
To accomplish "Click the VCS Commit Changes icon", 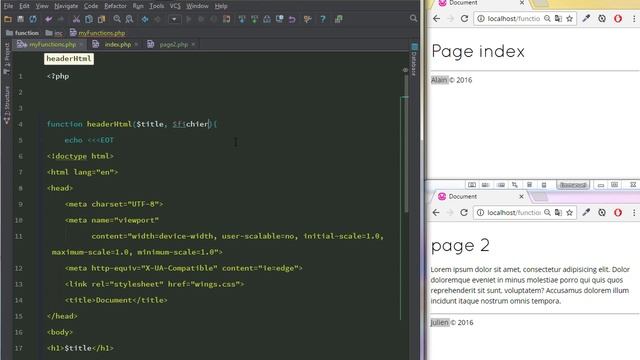I will tap(254, 19).
